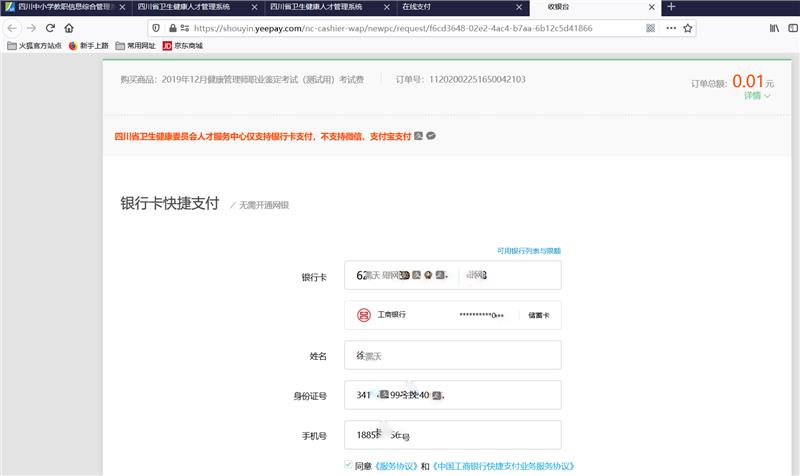Switch to the 在线支付 tab
The height and width of the screenshot is (476, 800).
(x=463, y=7)
